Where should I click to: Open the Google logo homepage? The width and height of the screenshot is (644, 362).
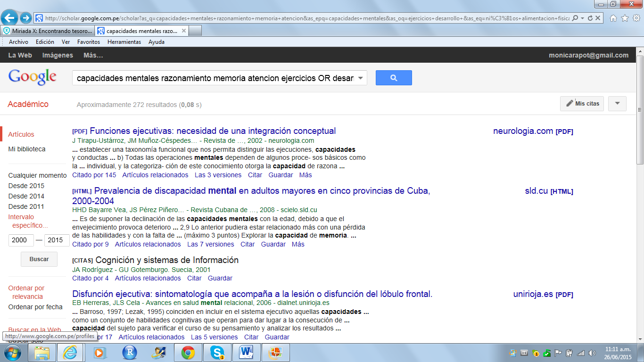(x=33, y=77)
